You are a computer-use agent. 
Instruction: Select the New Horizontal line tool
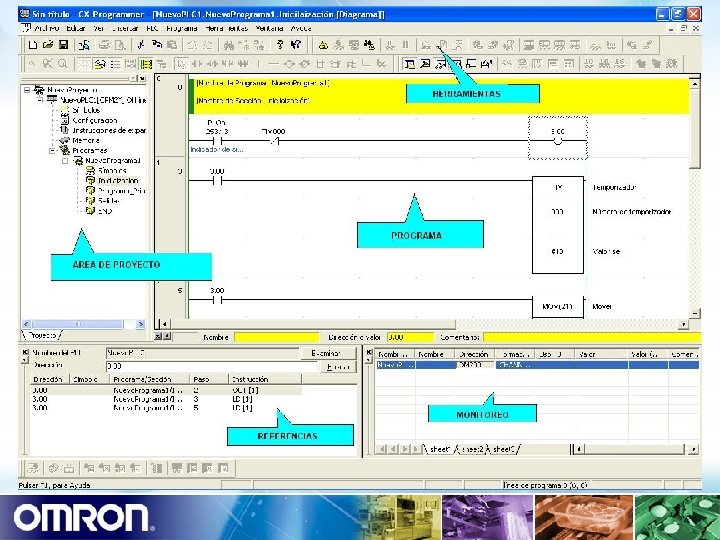tap(274, 64)
